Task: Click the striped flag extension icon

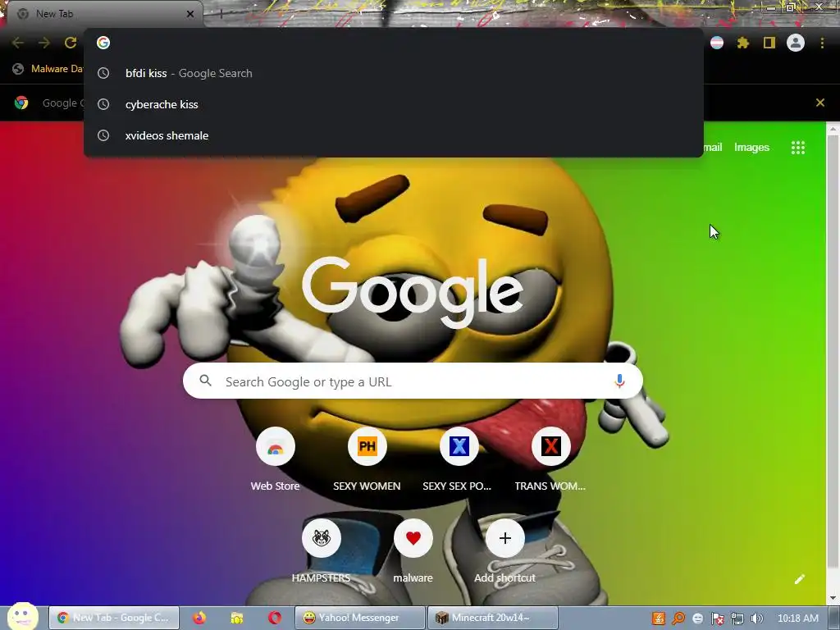Action: [717, 43]
